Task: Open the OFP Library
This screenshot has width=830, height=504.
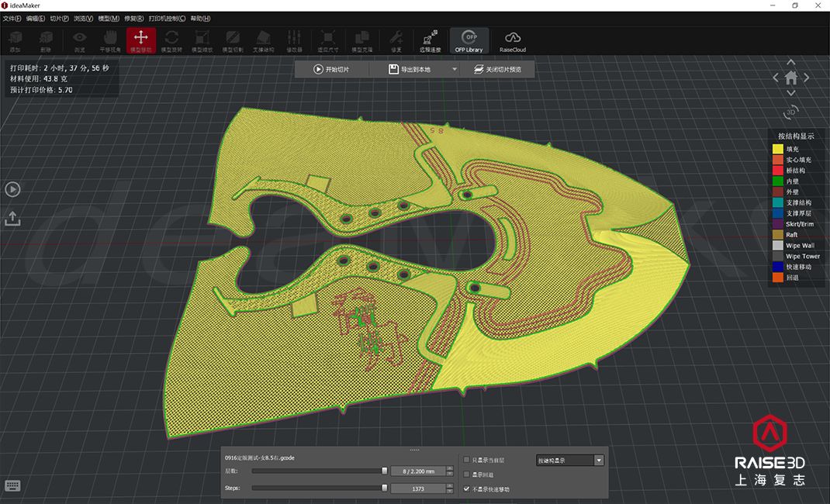Action: 469,40
